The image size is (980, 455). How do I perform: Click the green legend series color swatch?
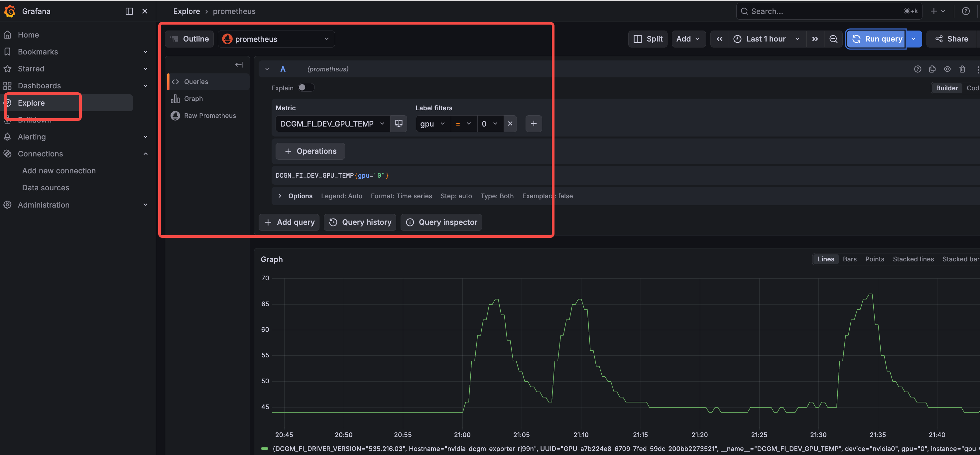pyautogui.click(x=264, y=449)
